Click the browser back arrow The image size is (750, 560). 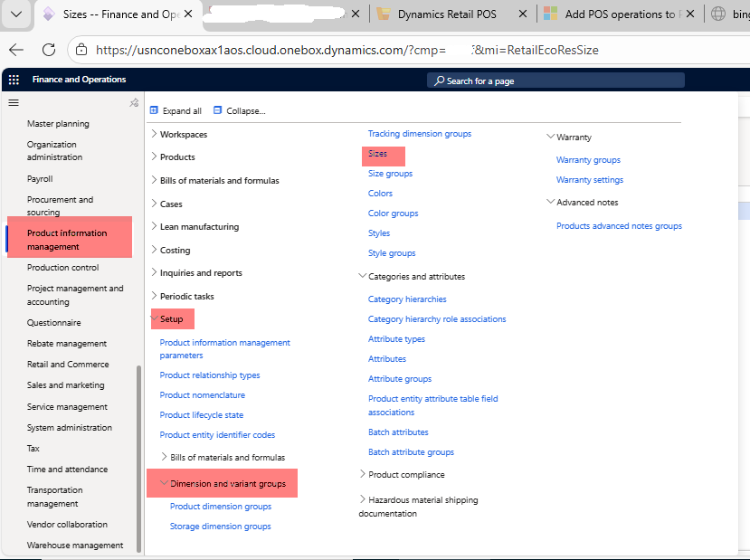[16, 50]
